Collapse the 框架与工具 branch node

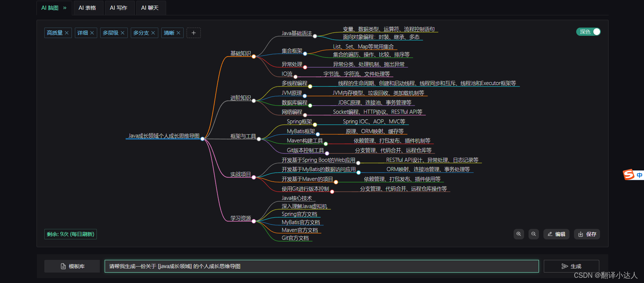pos(259,139)
